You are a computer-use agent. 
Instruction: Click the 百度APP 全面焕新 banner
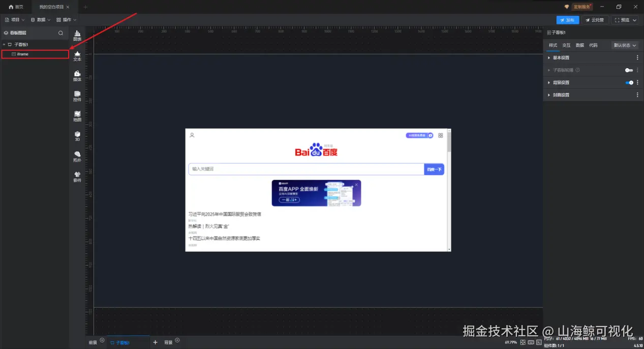coord(316,193)
